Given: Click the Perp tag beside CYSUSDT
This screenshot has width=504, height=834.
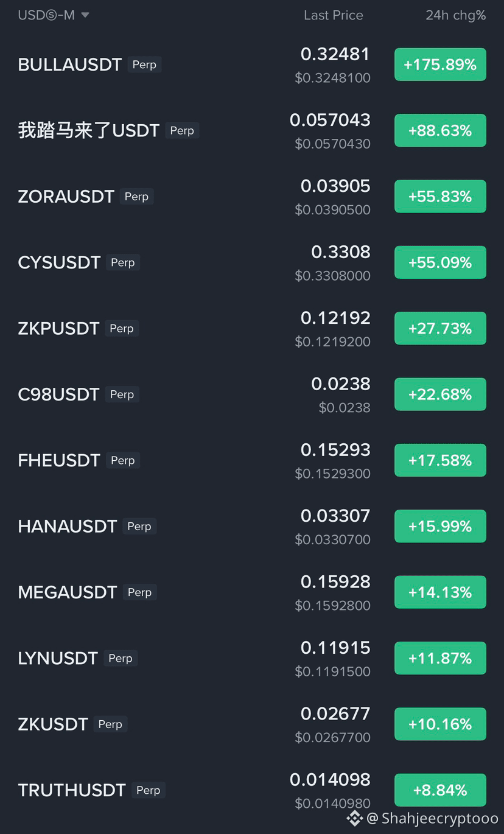Looking at the screenshot, I should 123,262.
